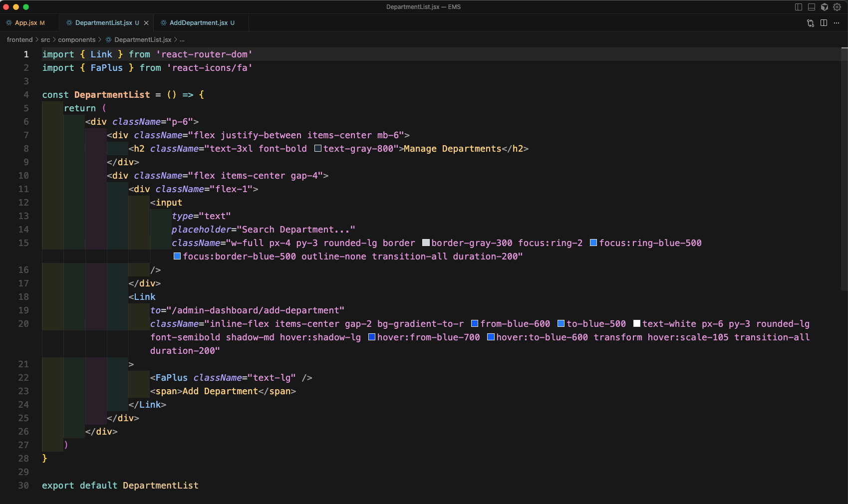Click 'shadow-md' in Link className
This screenshot has width=848, height=504.
pos(250,337)
